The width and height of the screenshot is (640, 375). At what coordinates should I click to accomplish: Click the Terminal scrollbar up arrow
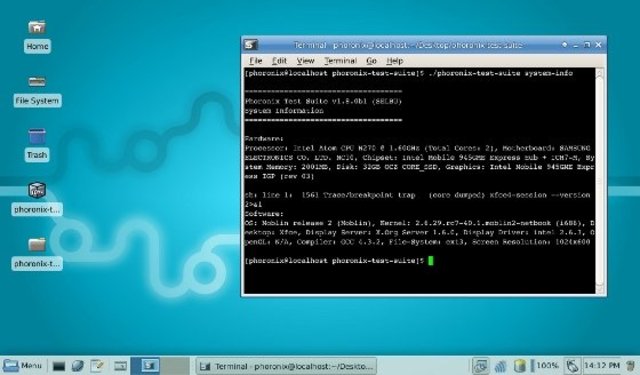click(x=599, y=73)
